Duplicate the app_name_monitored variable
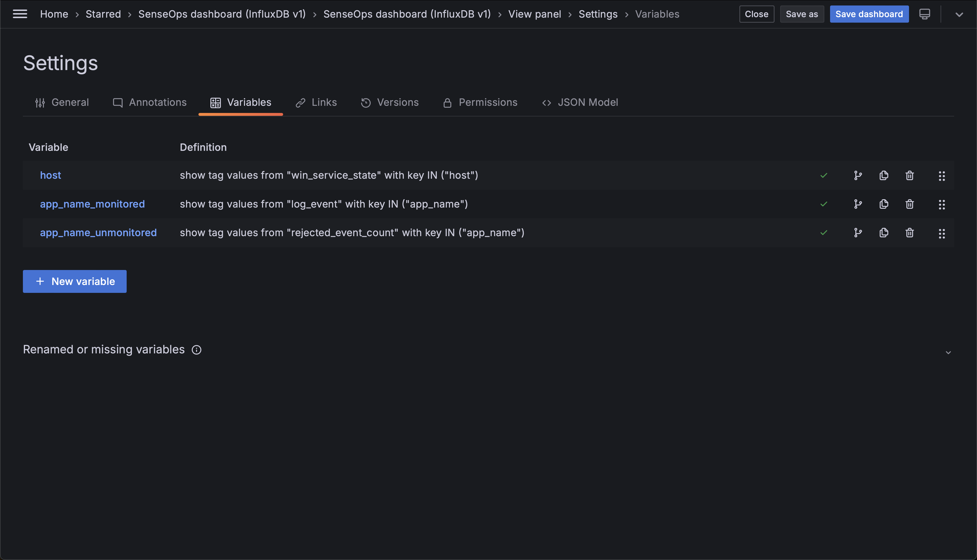The width and height of the screenshot is (977, 560). coord(883,204)
